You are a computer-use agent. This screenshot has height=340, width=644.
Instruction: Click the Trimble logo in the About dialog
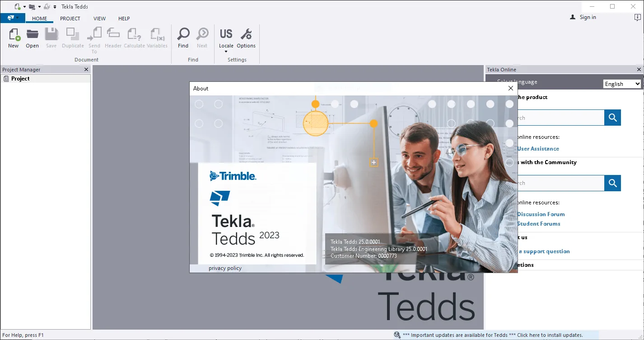pyautogui.click(x=233, y=176)
